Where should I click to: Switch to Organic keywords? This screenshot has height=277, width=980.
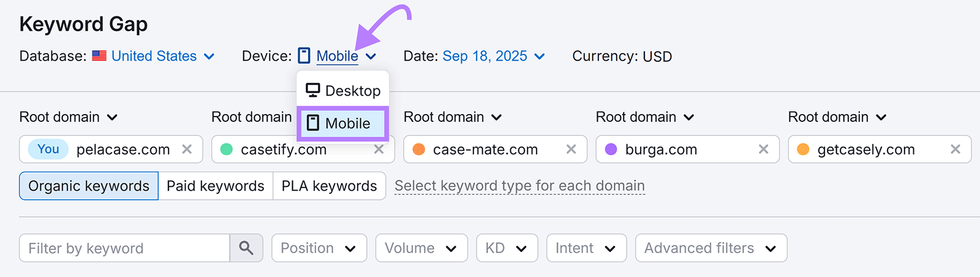pos(89,186)
